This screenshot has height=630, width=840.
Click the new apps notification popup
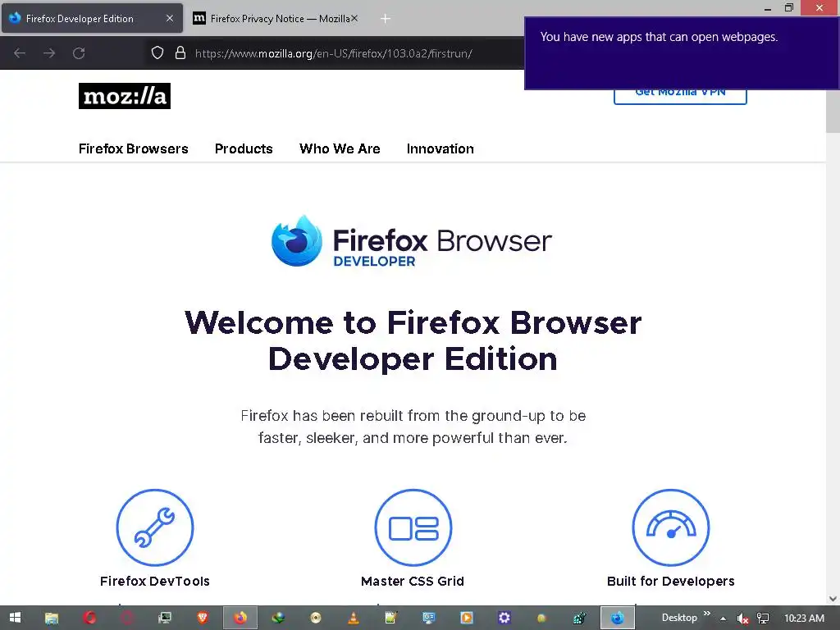(682, 53)
